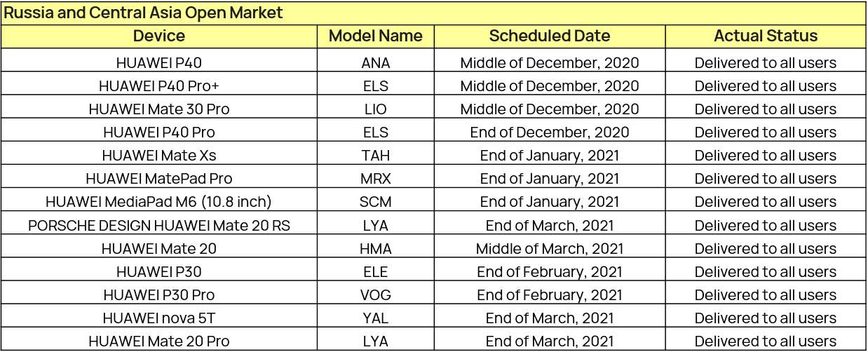This screenshot has width=868, height=352.
Task: Click the YAL model name cell
Action: tap(376, 318)
